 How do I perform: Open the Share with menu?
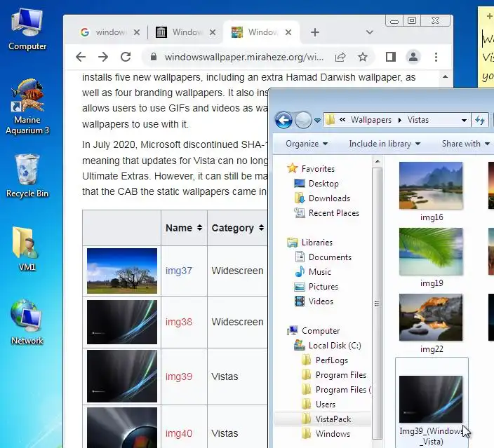coord(466,144)
